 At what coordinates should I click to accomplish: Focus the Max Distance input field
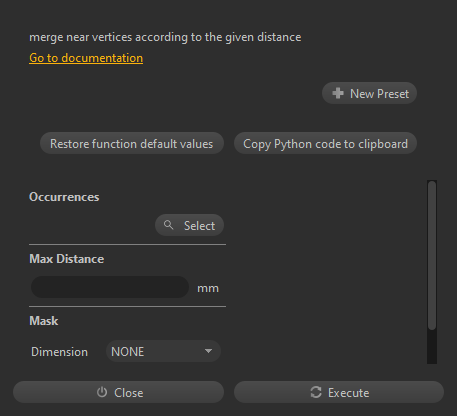coord(110,287)
